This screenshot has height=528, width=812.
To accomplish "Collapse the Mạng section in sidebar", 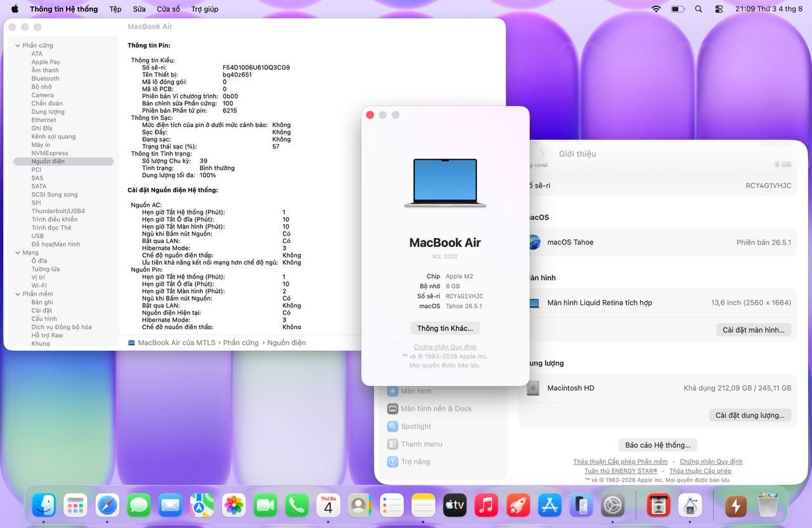I will [x=17, y=253].
